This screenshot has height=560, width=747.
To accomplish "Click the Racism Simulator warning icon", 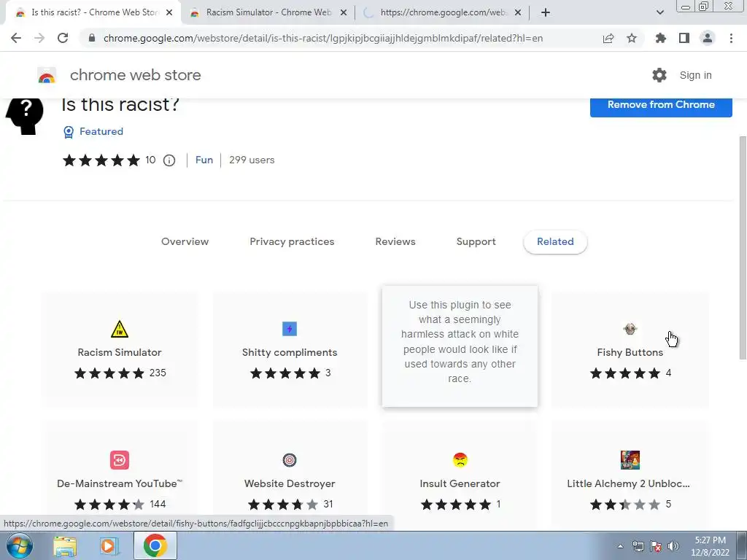I will [x=120, y=329].
